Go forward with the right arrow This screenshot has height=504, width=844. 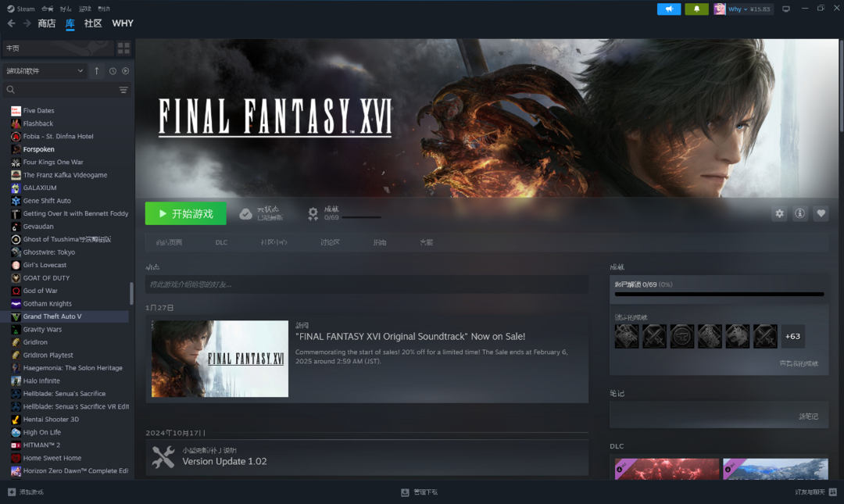coord(27,23)
